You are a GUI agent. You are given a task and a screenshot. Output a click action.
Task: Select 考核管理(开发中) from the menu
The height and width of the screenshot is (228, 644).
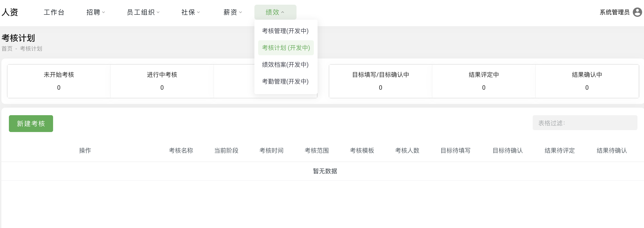pyautogui.click(x=285, y=31)
